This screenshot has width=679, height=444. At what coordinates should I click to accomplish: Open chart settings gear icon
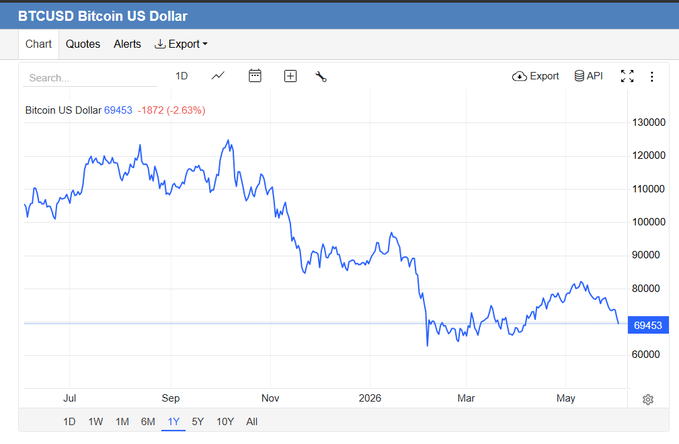coord(648,399)
